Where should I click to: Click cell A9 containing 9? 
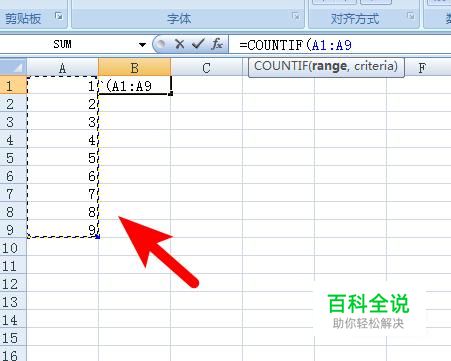click(63, 229)
